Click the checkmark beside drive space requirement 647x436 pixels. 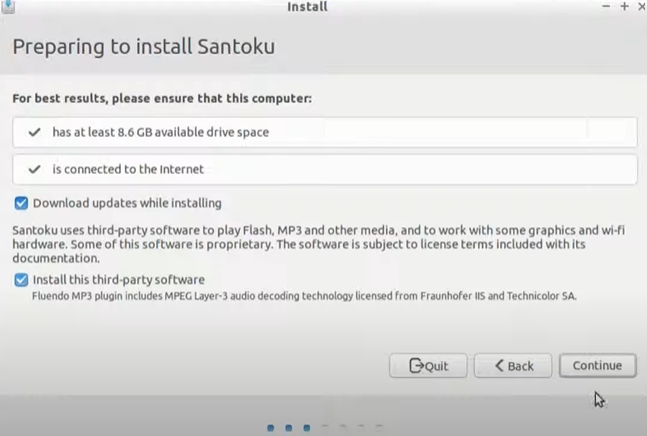(35, 132)
